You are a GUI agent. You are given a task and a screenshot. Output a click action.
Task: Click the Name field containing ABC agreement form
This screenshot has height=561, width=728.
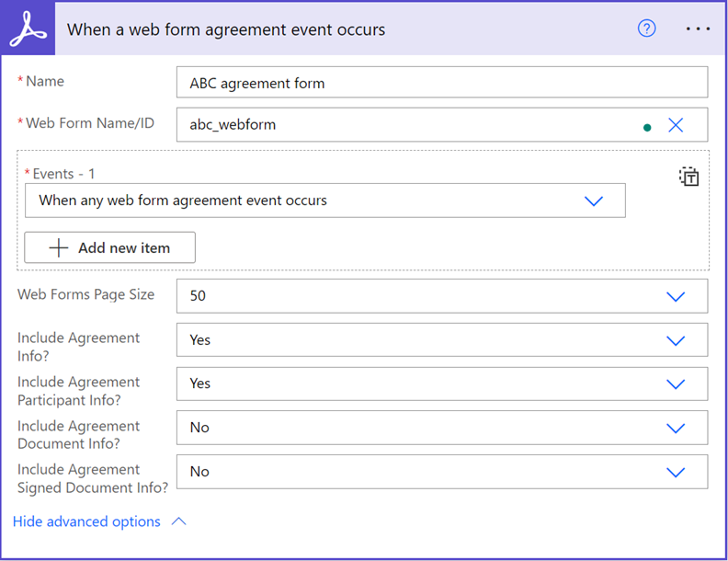click(x=441, y=83)
